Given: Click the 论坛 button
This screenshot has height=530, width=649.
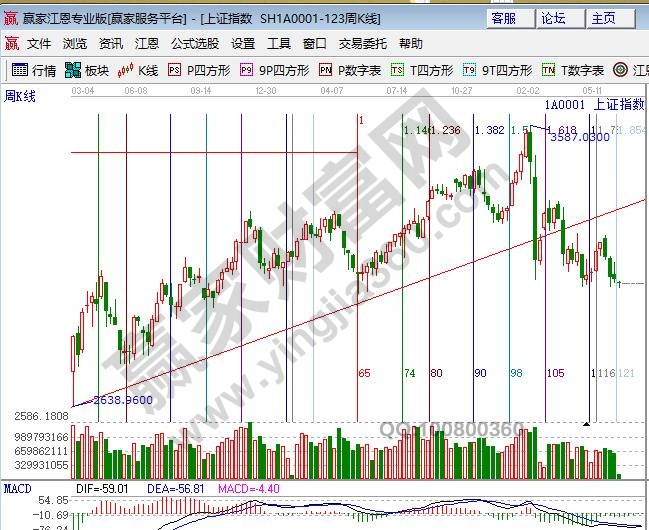Looking at the screenshot, I should tap(553, 18).
